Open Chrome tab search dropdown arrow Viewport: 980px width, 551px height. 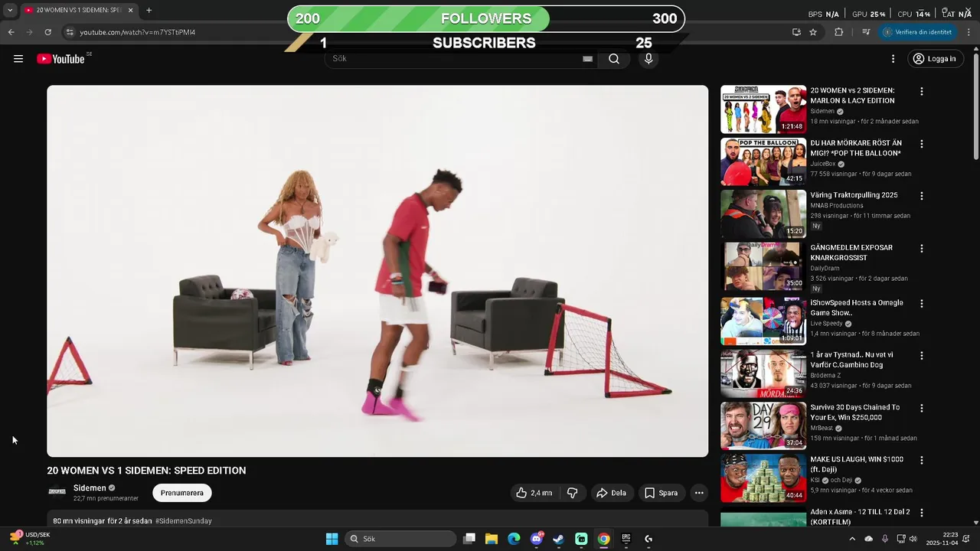pyautogui.click(x=10, y=10)
